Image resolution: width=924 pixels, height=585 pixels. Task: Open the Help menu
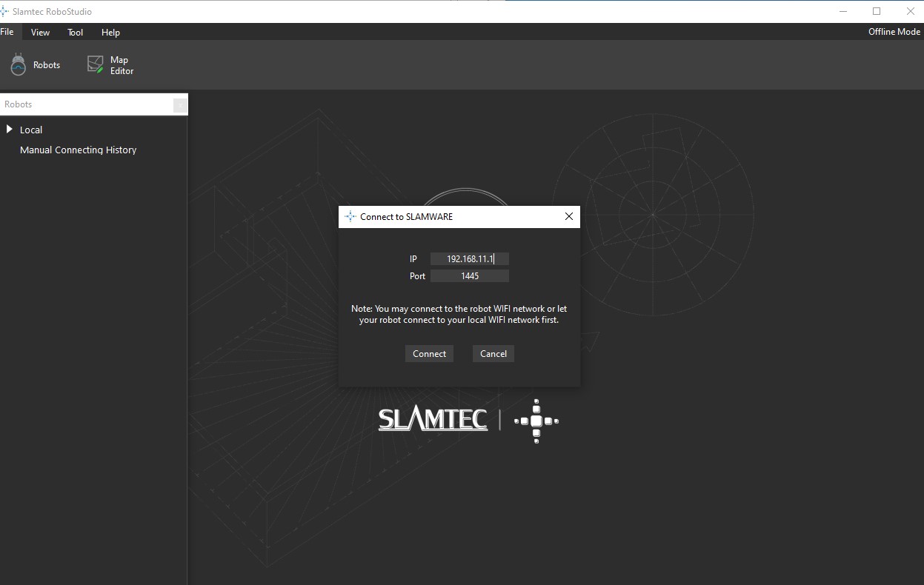[110, 32]
